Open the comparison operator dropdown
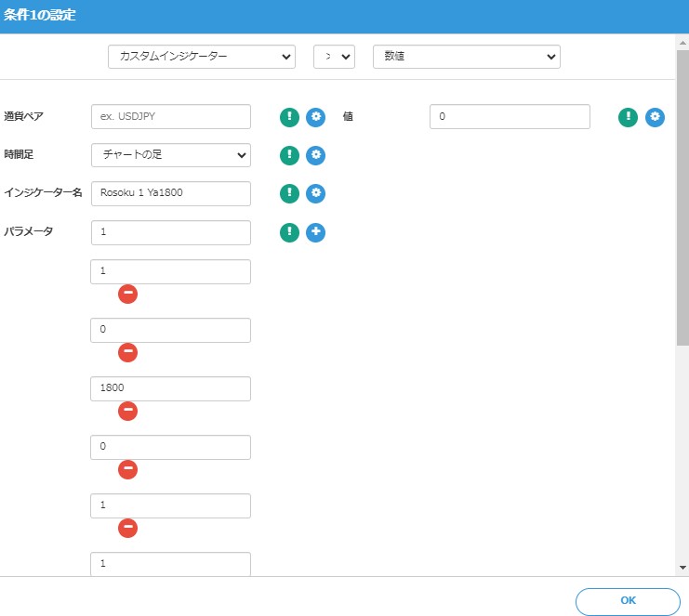689x616 pixels. pyautogui.click(x=334, y=57)
